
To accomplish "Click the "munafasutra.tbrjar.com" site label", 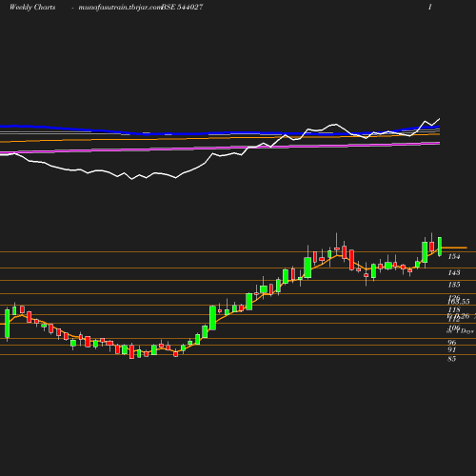I will (120, 8).
